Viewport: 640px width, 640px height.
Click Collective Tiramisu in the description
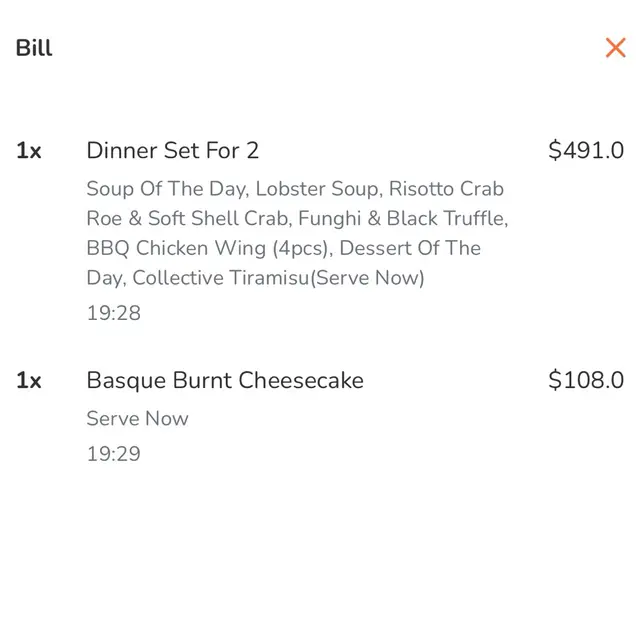coord(219,278)
